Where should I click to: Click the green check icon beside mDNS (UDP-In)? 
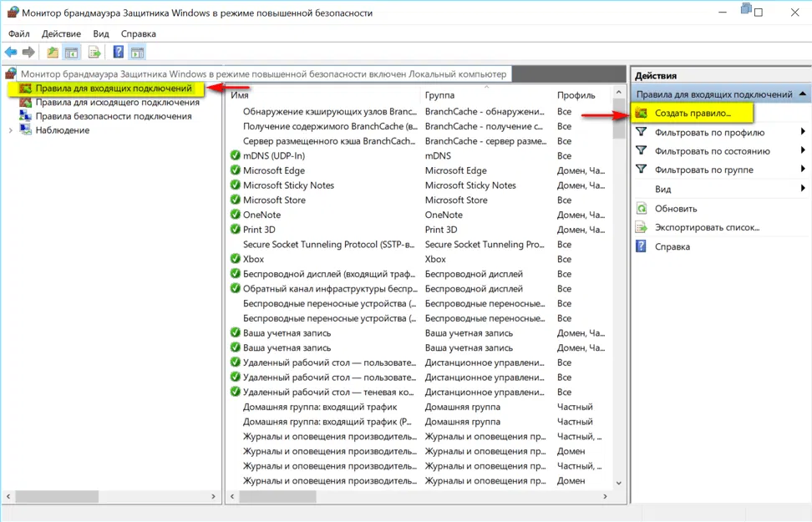(235, 155)
